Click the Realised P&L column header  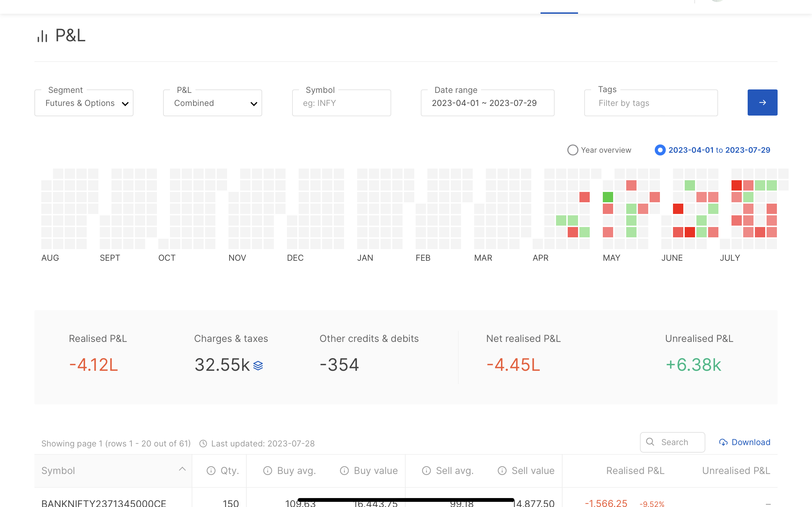(635, 471)
